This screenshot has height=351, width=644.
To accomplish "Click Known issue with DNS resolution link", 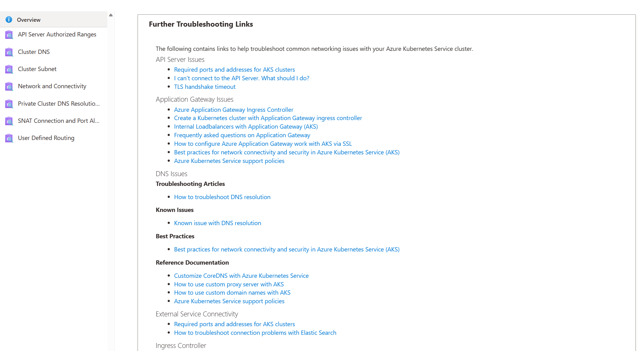I will tap(218, 223).
